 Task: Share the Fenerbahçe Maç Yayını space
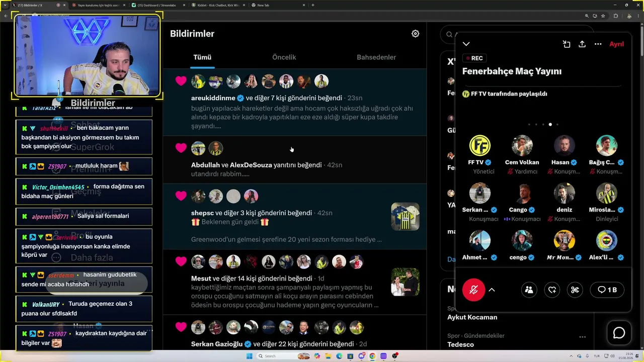(x=582, y=44)
